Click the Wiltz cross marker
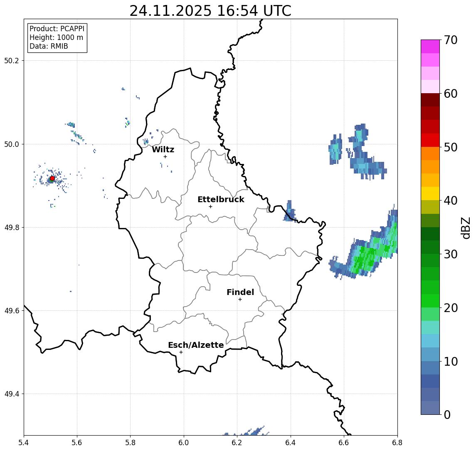The width and height of the screenshot is (476, 451). coord(165,156)
